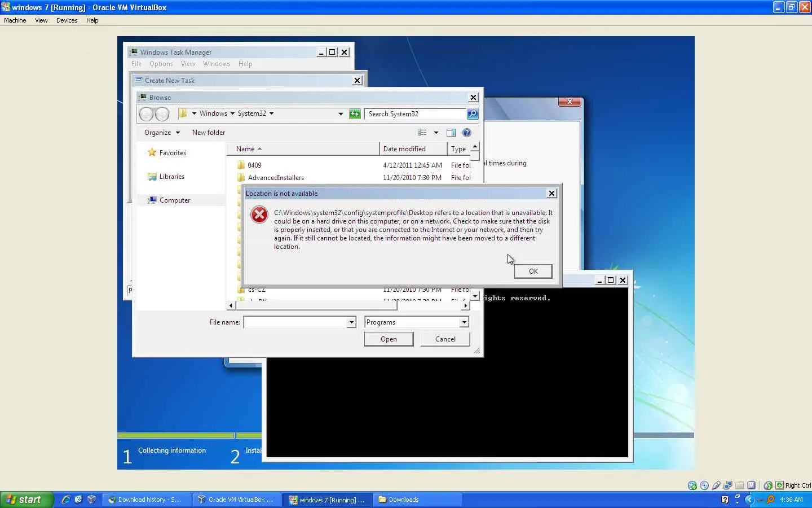Click the mouse integration status icon in VirtualBox
The image size is (812, 508).
(768, 485)
